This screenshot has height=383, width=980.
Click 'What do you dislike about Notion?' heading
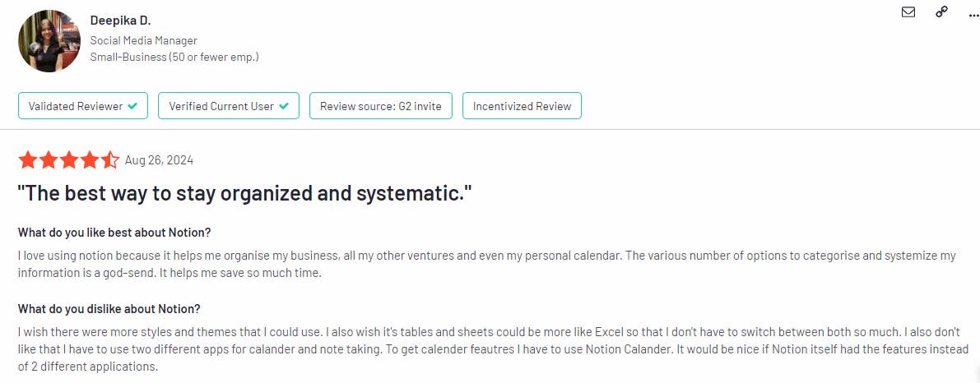109,309
